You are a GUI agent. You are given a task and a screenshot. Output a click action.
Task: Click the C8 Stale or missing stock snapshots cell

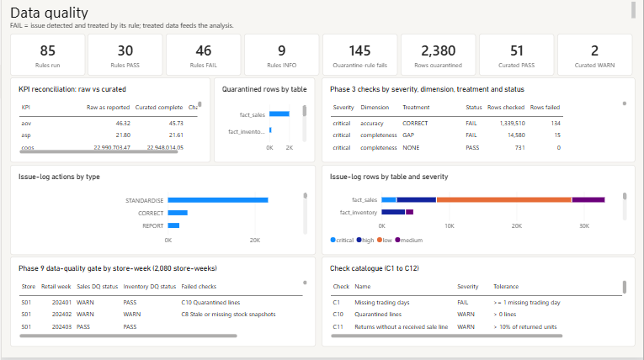pos(228,315)
